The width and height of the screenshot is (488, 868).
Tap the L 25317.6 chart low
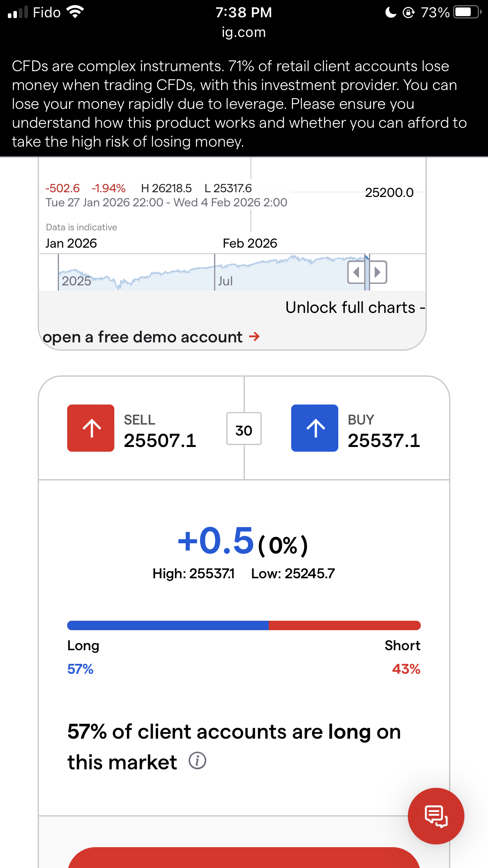click(228, 188)
